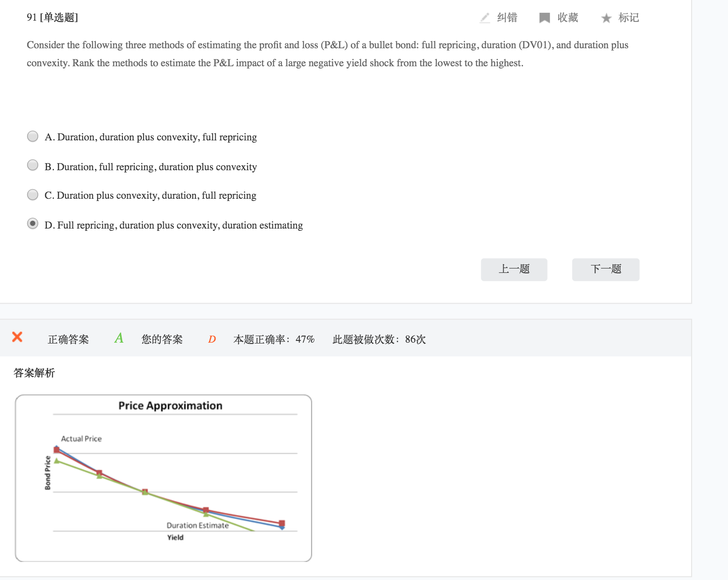Go to previous question with 上一题

[x=514, y=269]
